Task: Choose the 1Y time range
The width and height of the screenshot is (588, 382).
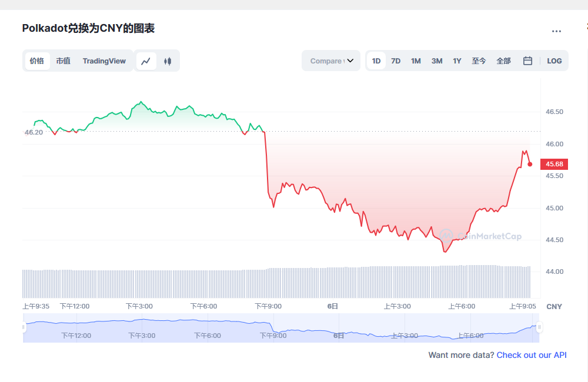Action: 457,61
